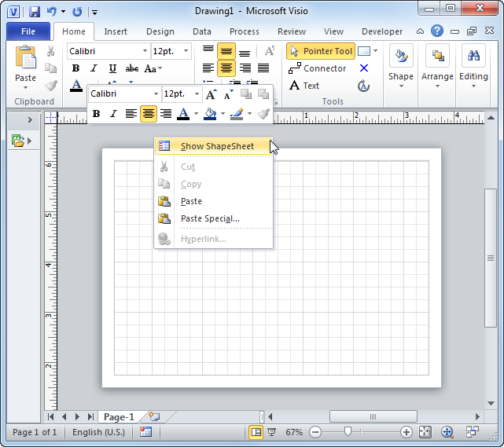
Task: Select the Page-1 sheet tab
Action: (120, 417)
